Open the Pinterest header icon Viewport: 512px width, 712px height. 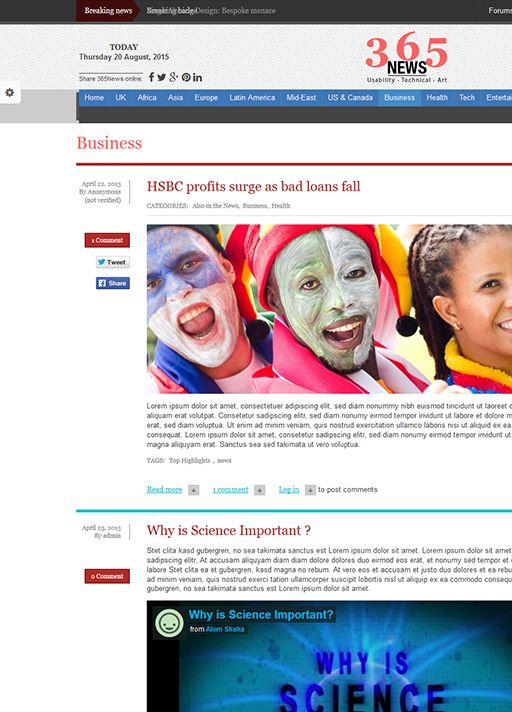point(186,77)
